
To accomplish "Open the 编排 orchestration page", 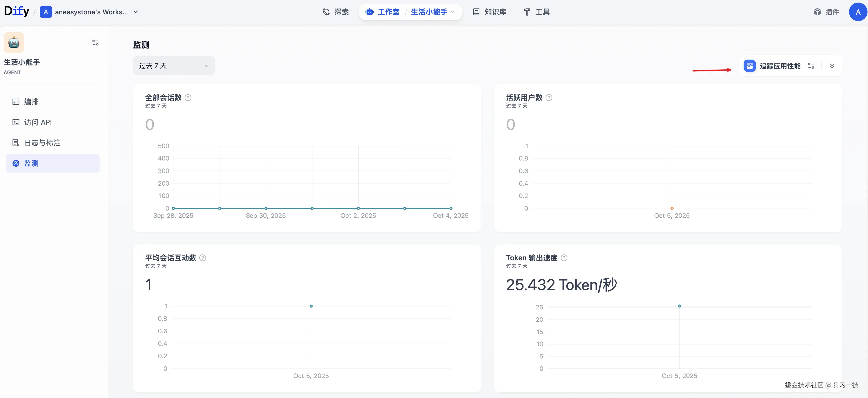I will click(x=31, y=101).
